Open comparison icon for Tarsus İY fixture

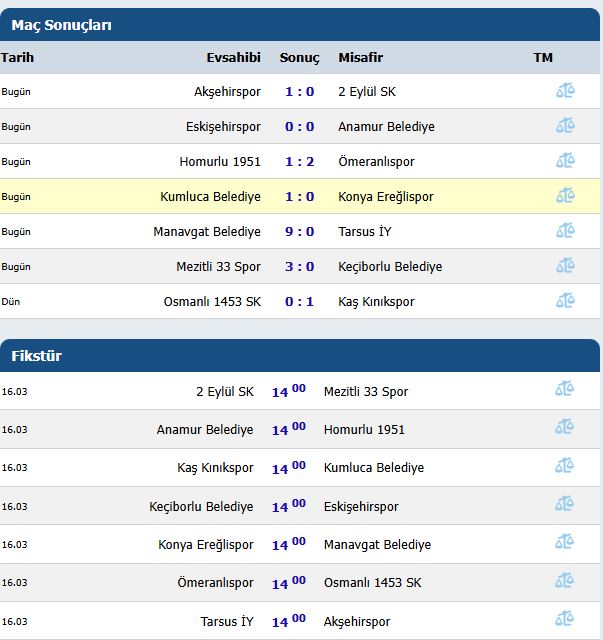[x=565, y=619]
